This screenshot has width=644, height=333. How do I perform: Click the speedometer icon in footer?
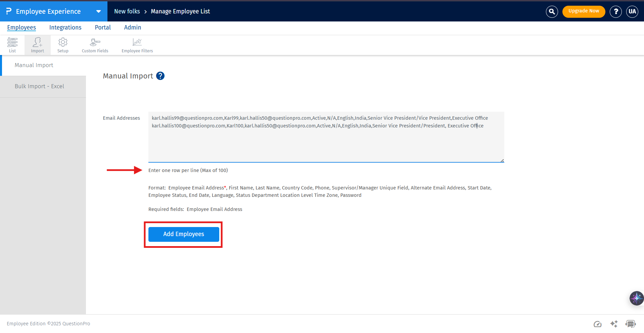597,324
